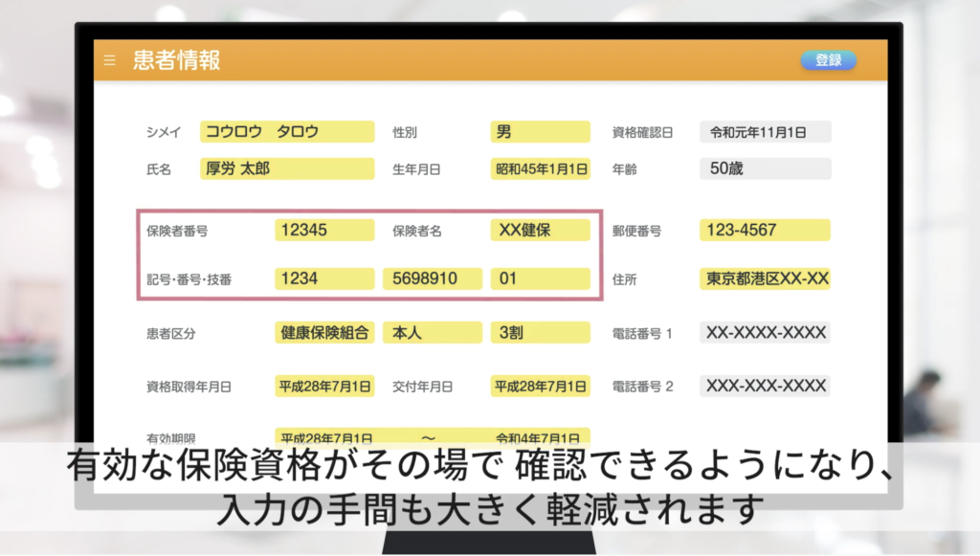This screenshot has height=556, width=980.
Task: Select the 資格取得年月日 field
Action: click(324, 387)
